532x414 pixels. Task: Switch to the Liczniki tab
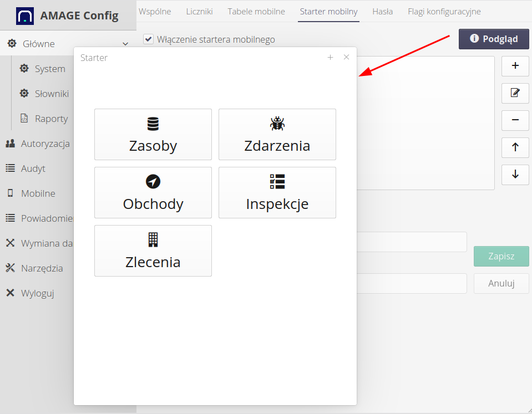tap(199, 12)
